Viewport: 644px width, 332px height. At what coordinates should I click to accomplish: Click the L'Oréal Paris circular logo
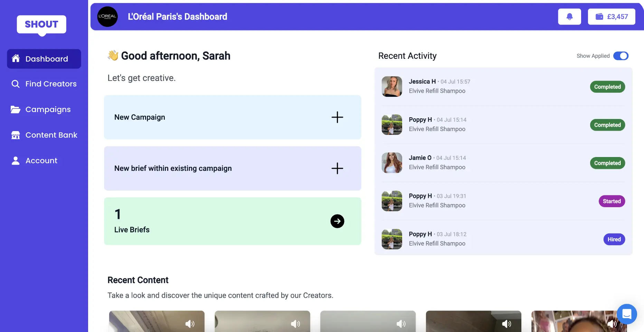pyautogui.click(x=107, y=16)
